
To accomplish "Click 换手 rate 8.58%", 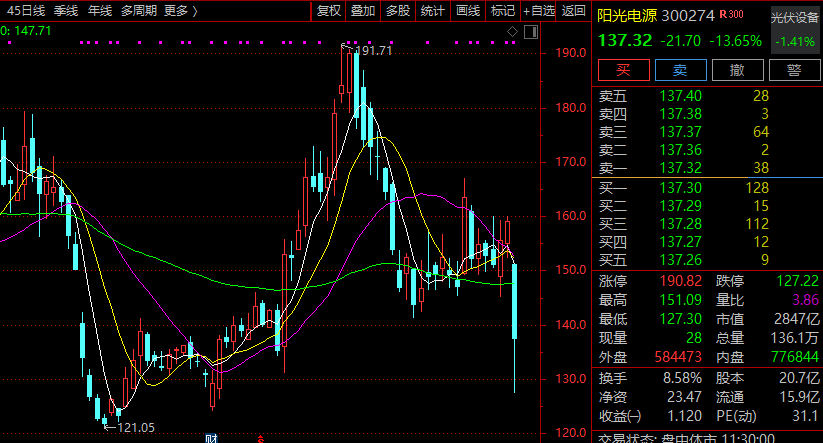I will (682, 378).
